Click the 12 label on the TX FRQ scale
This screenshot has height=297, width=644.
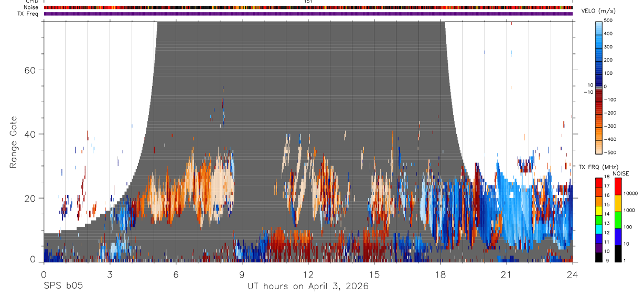tap(606, 233)
